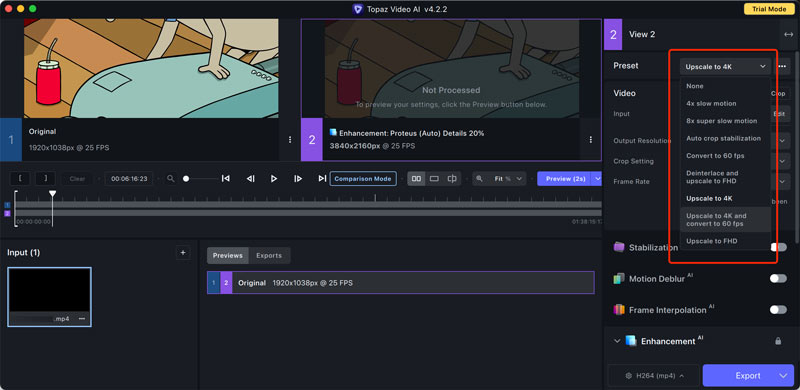Open preset more options button
The width and height of the screenshot is (800, 390).
(x=782, y=66)
